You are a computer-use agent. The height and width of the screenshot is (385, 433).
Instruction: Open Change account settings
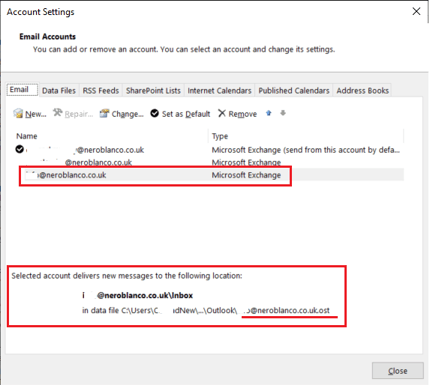click(122, 114)
